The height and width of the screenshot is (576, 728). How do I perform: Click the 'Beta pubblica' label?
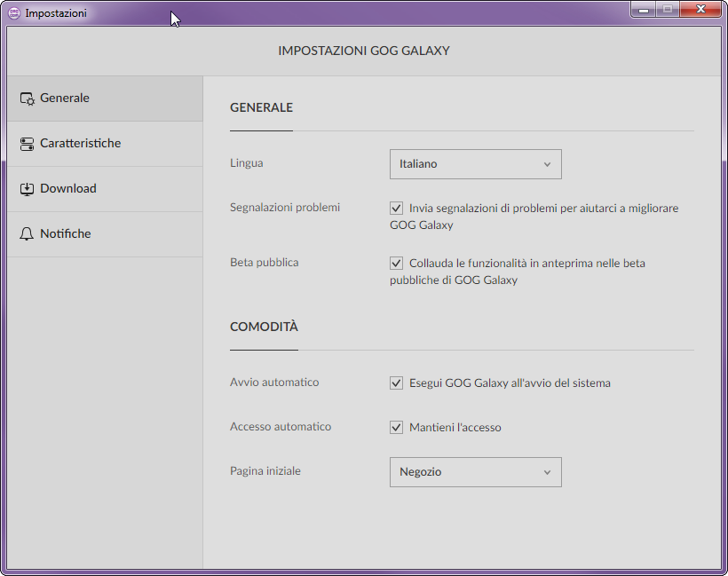click(x=265, y=262)
